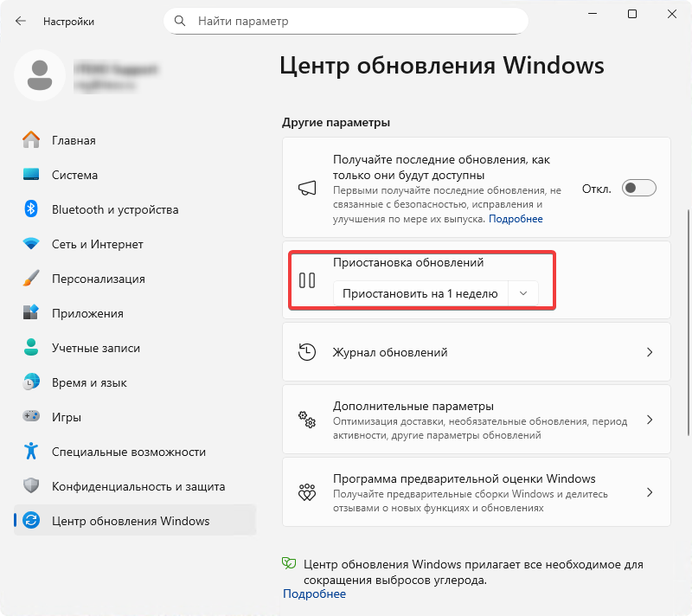The image size is (692, 616).
Task: Switch to Система in the sidebar
Action: point(29,175)
